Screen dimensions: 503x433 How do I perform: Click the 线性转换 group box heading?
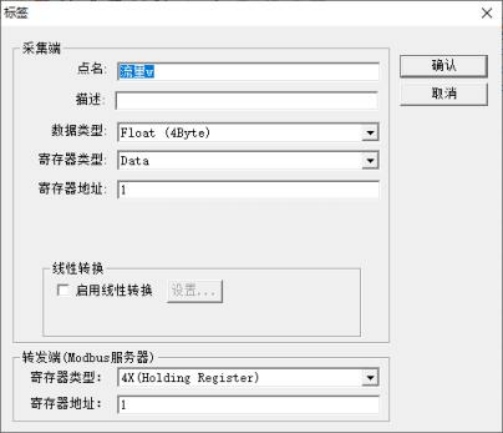[77, 268]
